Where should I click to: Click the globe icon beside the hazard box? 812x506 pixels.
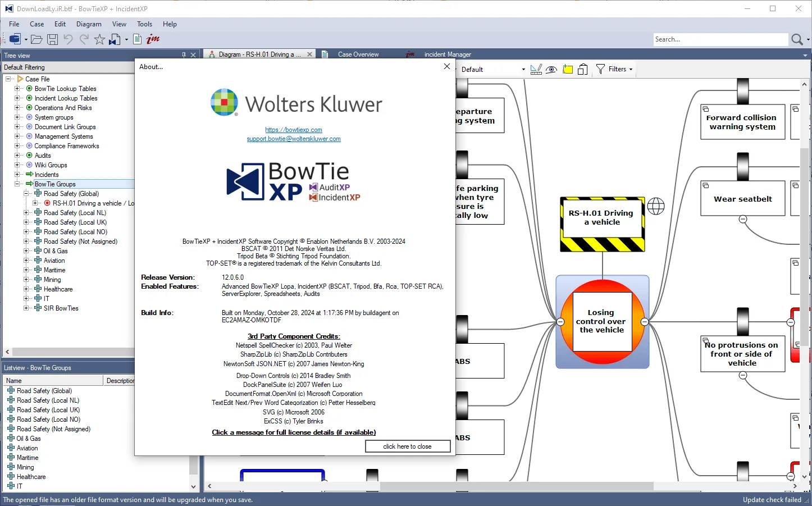coord(656,206)
